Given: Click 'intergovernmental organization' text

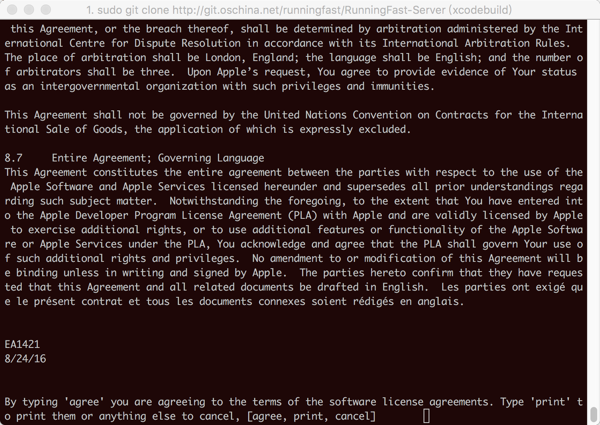Looking at the screenshot, I should pos(129,86).
